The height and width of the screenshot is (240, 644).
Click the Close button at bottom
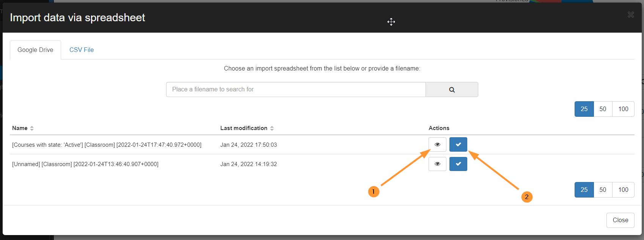click(x=620, y=220)
